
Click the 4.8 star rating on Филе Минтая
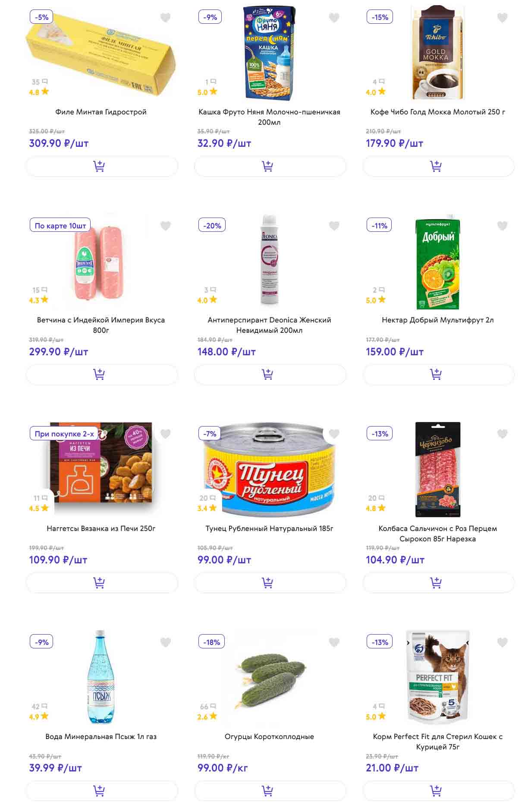point(39,92)
